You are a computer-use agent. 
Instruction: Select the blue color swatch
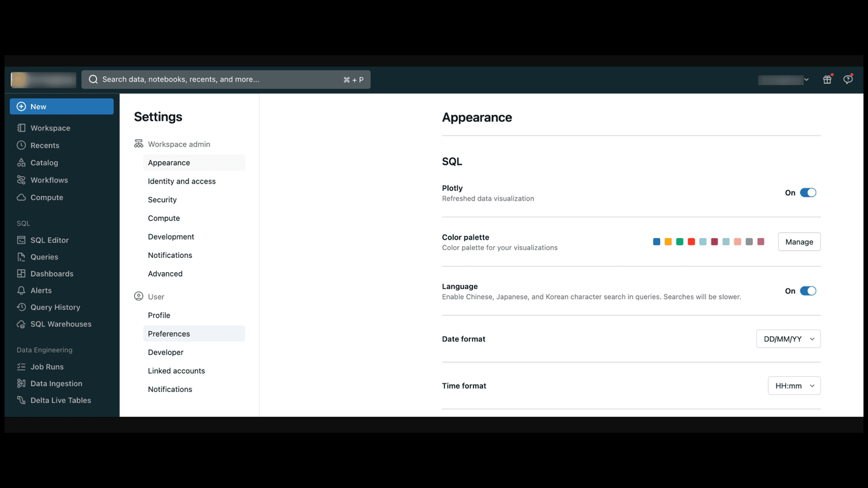(x=656, y=241)
